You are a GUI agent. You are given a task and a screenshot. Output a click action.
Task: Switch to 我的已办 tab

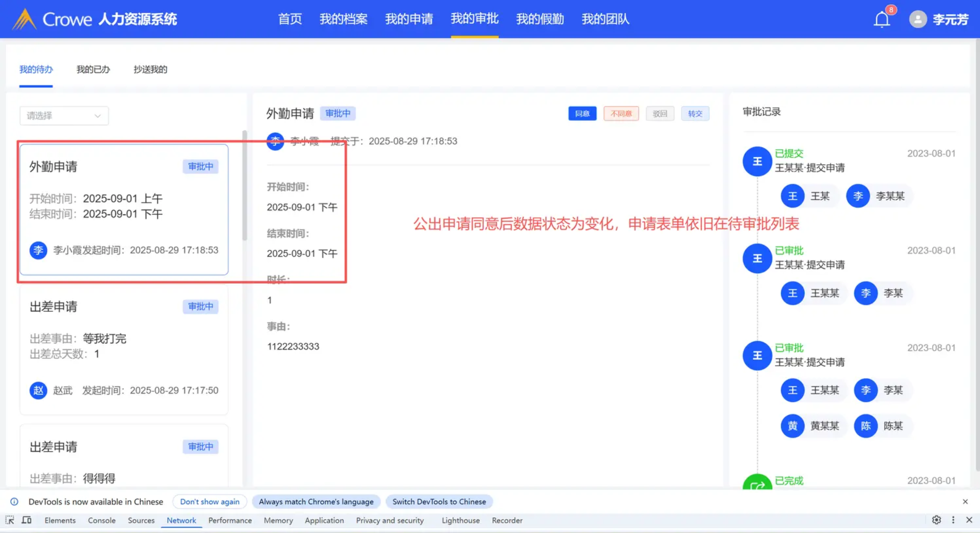click(93, 69)
